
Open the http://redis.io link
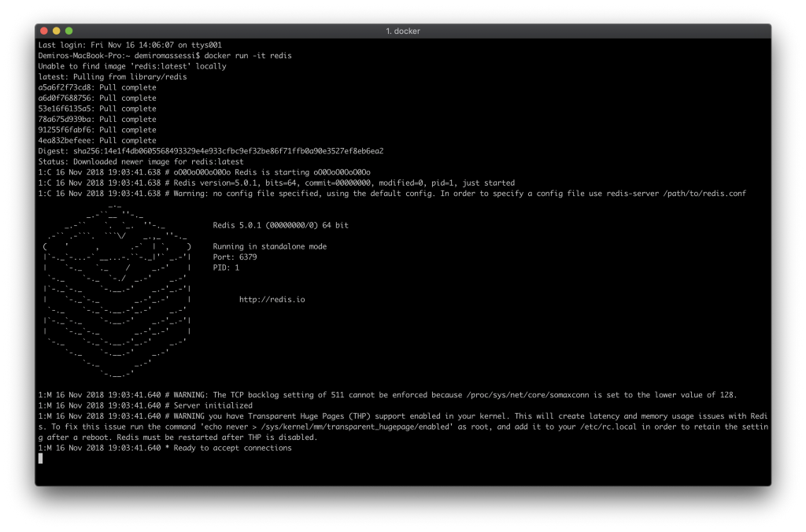point(272,300)
